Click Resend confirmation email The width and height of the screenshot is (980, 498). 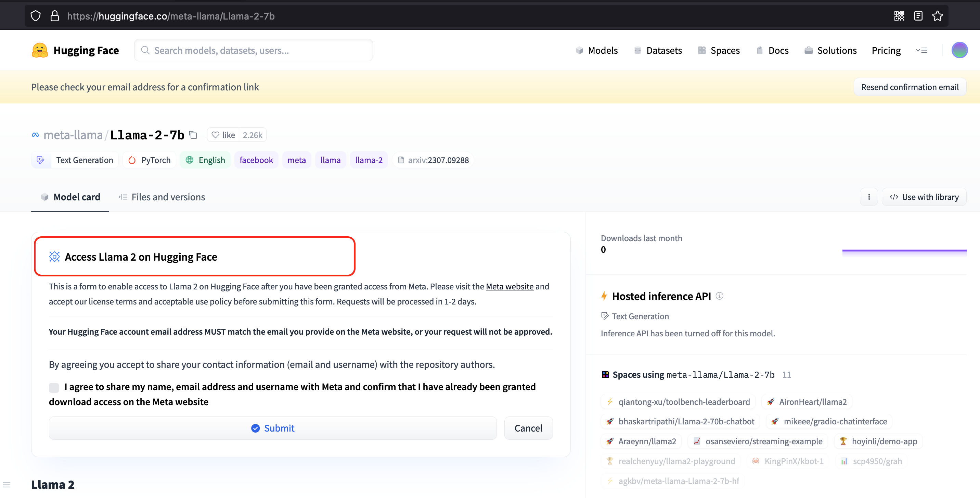point(910,87)
